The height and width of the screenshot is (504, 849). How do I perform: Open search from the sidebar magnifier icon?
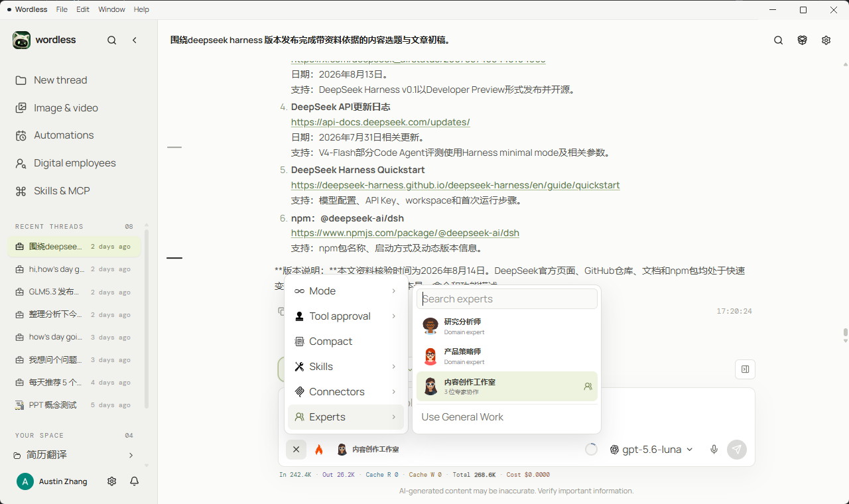tap(112, 40)
